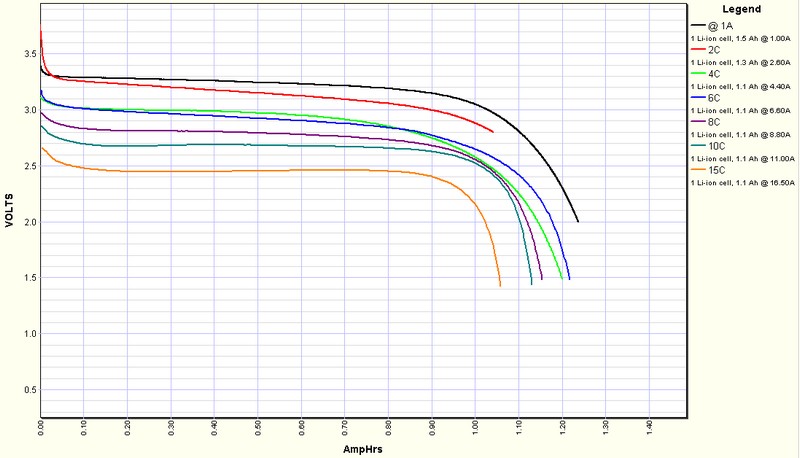The width and height of the screenshot is (800, 458).
Task: Click the blue 6C legend line swatch
Action: click(698, 98)
